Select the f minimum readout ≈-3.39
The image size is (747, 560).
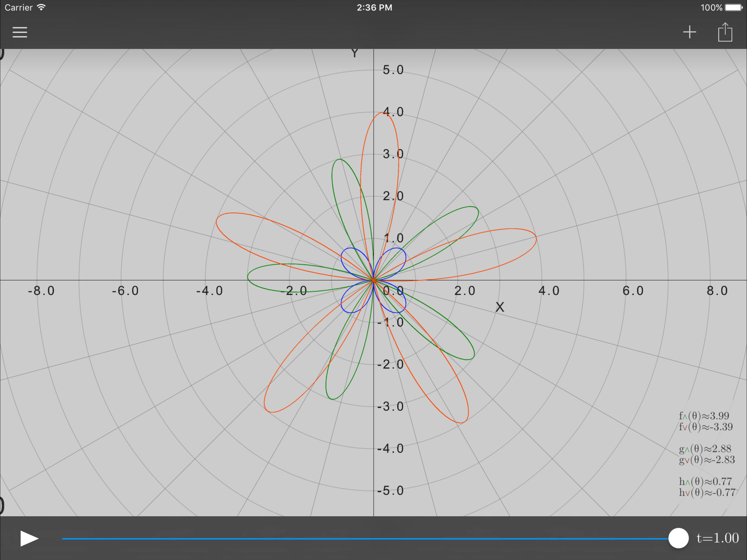pyautogui.click(x=705, y=427)
